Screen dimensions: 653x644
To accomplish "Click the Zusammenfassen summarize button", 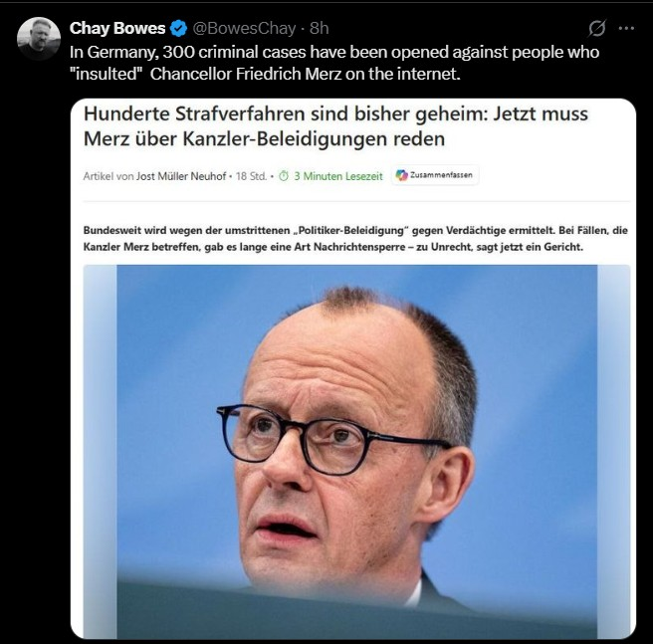I will pos(435,175).
